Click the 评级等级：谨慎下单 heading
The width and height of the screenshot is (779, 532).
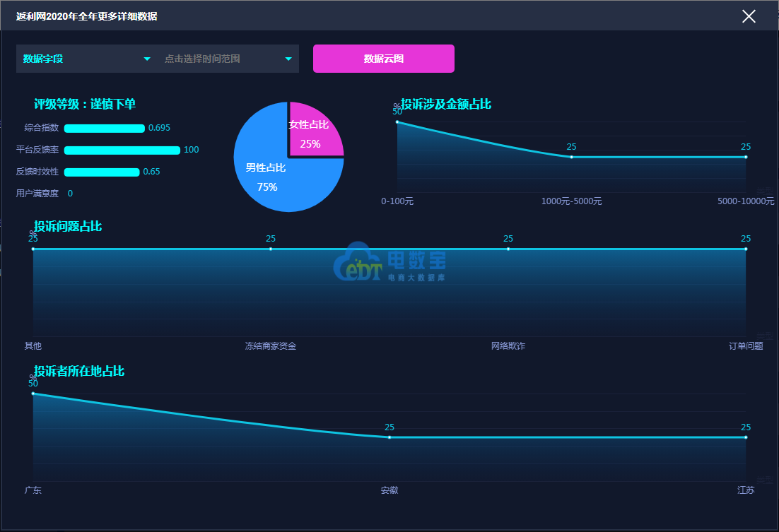tap(84, 104)
